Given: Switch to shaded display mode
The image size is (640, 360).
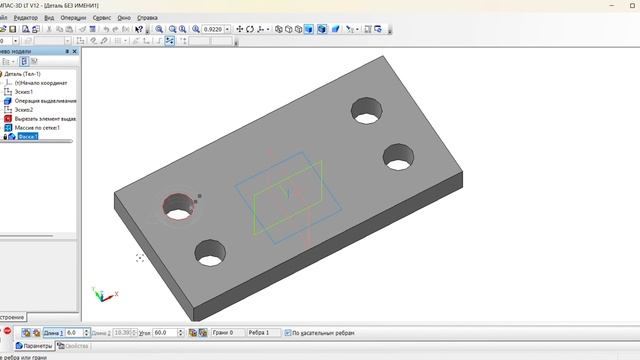Looking at the screenshot, I should (309, 29).
